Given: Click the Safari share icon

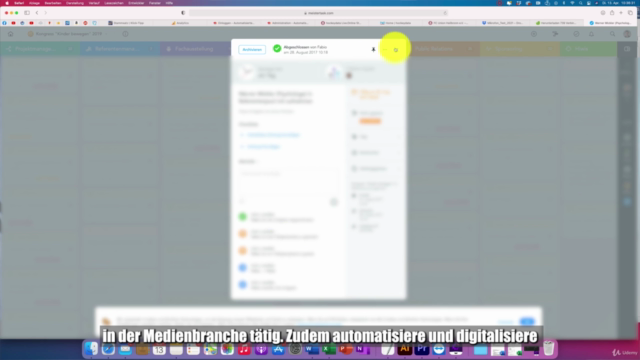Looking at the screenshot, I should coord(612,13).
